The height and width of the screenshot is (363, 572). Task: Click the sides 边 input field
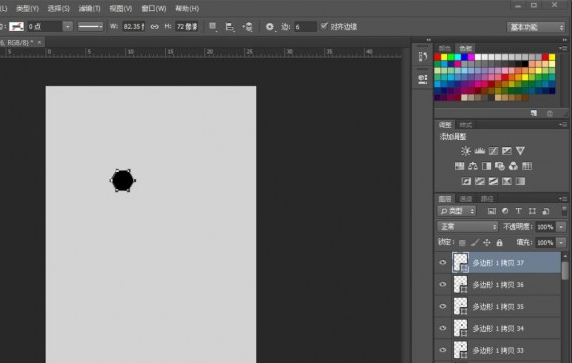tap(305, 27)
